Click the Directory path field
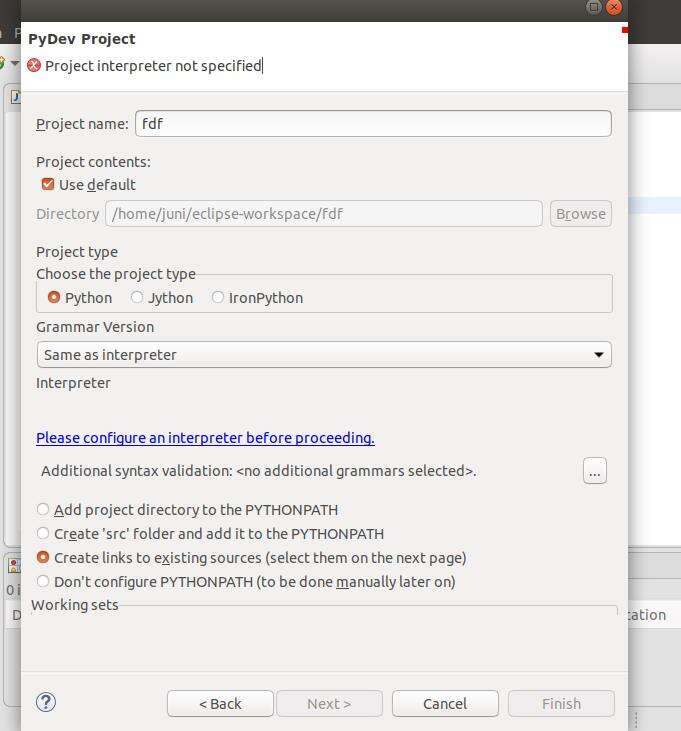This screenshot has height=731, width=681. [324, 214]
